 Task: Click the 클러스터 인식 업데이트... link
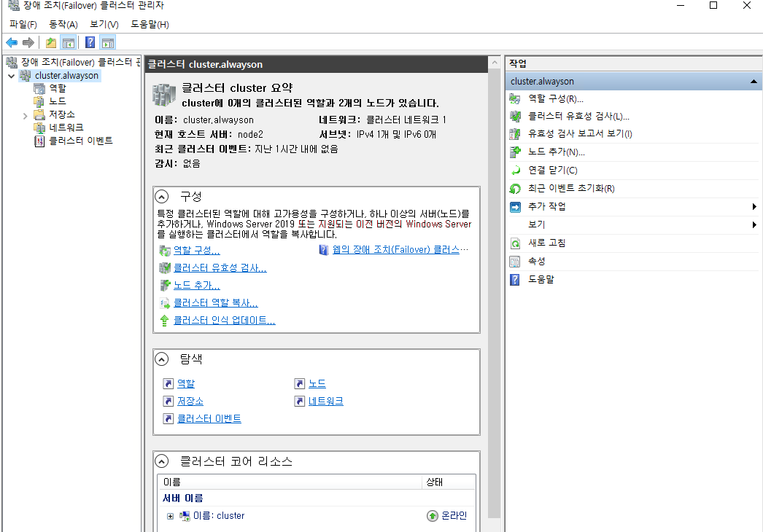(225, 320)
